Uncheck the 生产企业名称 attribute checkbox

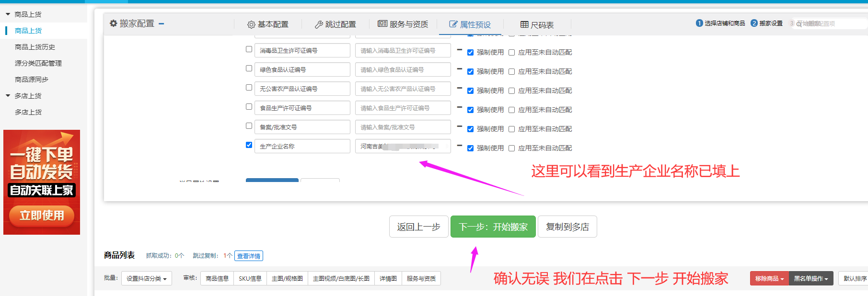click(249, 145)
